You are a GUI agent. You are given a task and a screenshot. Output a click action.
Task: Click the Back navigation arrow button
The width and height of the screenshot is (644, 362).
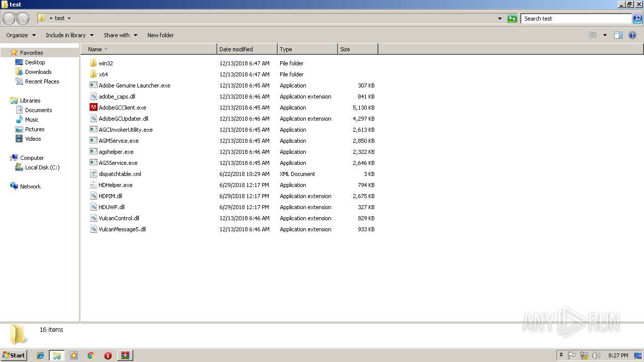pos(9,19)
